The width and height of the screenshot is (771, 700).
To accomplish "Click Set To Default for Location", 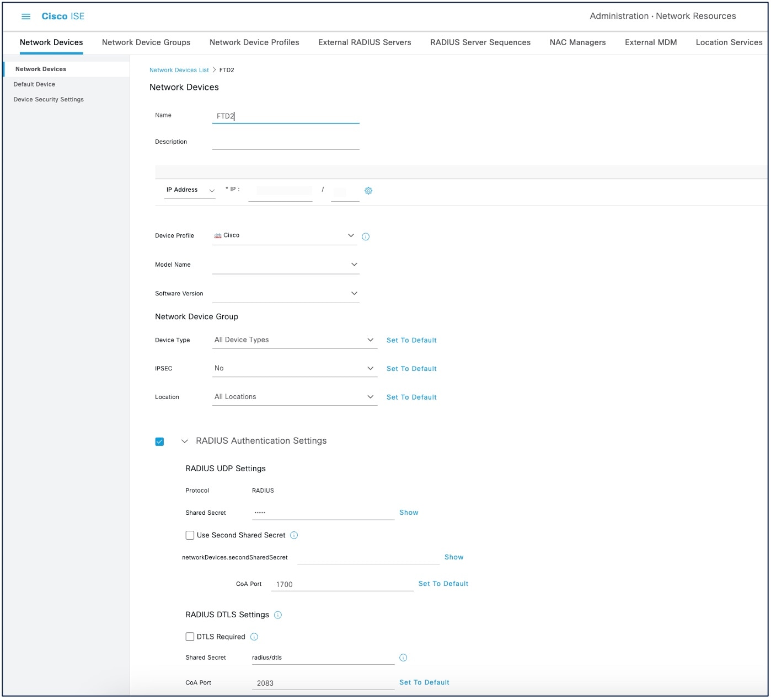I will [x=411, y=398].
